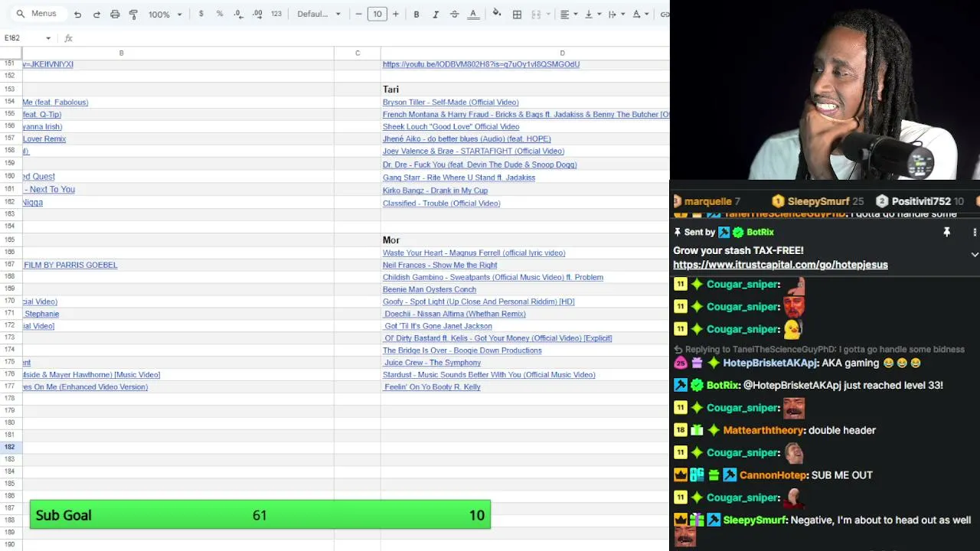This screenshot has height=551, width=980.
Task: Open Beenie Man Oysters Conch link
Action: (430, 289)
